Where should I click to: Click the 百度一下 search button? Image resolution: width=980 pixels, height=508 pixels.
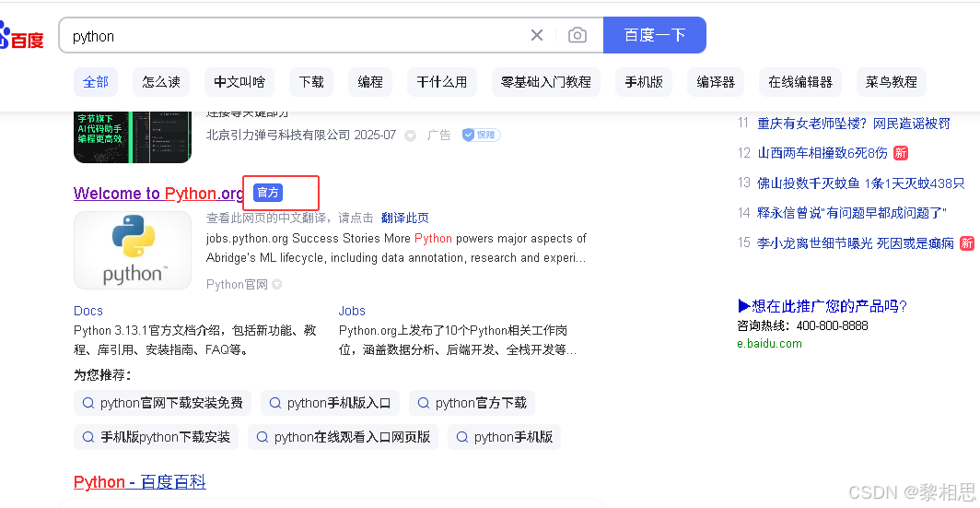[654, 35]
